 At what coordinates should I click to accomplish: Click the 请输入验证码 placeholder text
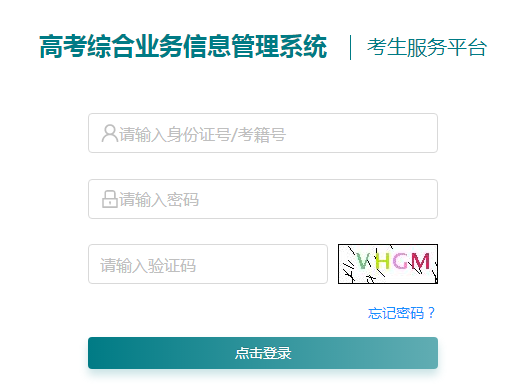pos(148,265)
